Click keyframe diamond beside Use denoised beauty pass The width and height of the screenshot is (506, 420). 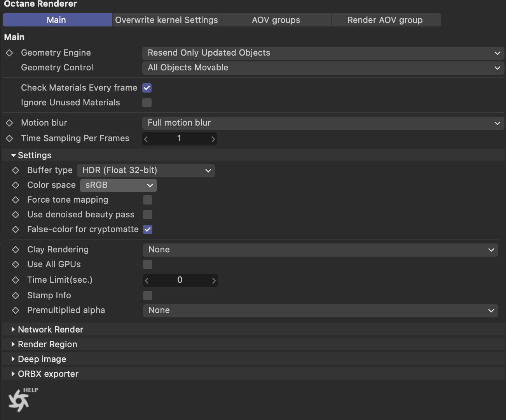tap(16, 215)
